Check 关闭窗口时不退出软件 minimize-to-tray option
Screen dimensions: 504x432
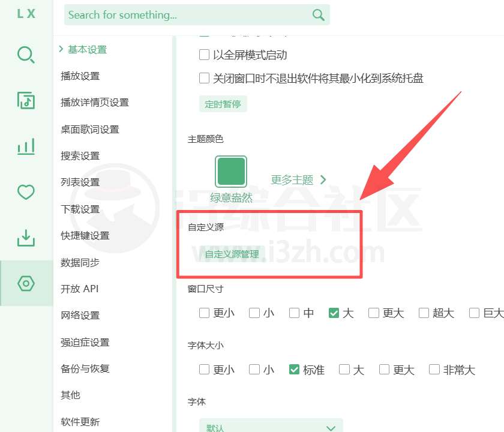(x=205, y=78)
